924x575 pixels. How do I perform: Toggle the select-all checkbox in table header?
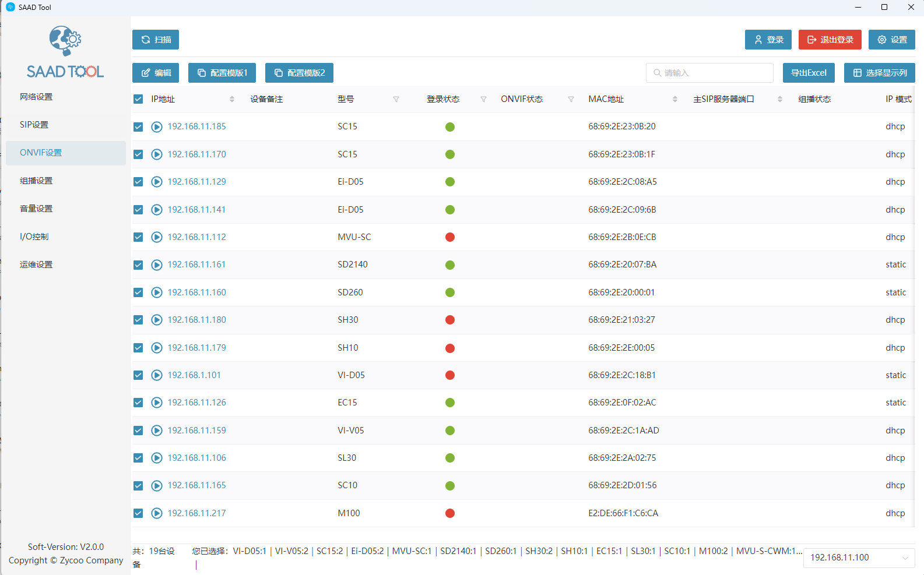pos(138,99)
